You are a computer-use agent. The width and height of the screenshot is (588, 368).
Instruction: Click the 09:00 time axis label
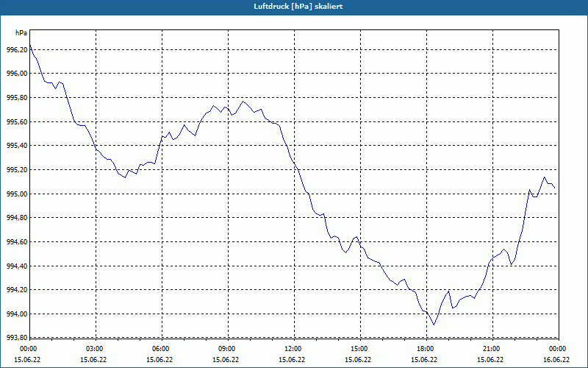[x=228, y=349]
